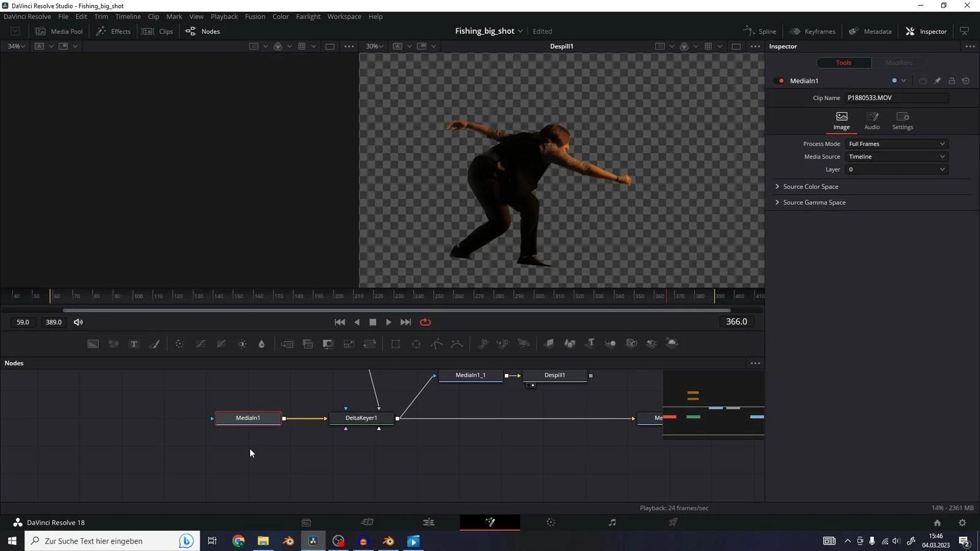Open the Media Pool
The width and height of the screenshot is (980, 551).
[x=59, y=31]
